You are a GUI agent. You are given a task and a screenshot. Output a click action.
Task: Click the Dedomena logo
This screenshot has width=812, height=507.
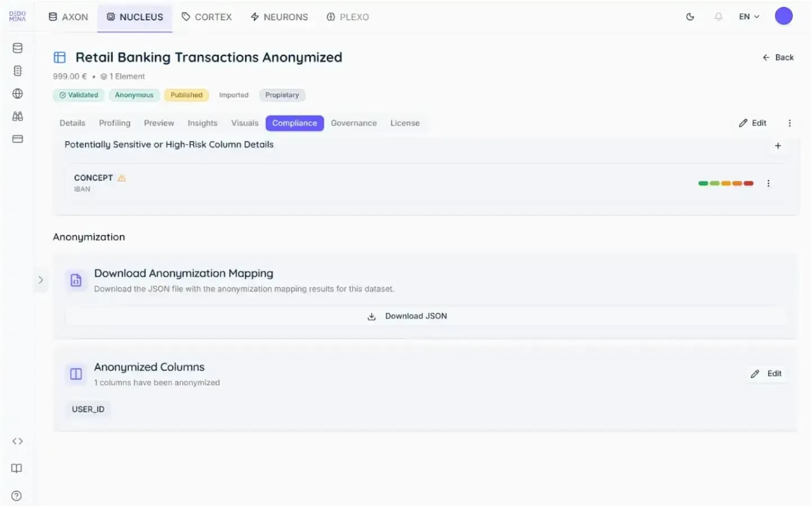17,16
